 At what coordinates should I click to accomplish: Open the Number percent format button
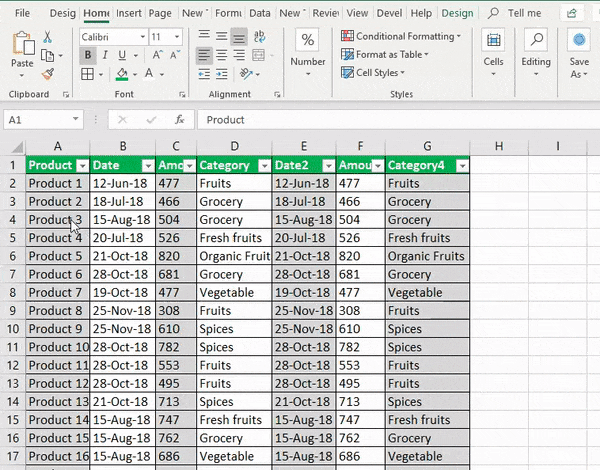(308, 40)
